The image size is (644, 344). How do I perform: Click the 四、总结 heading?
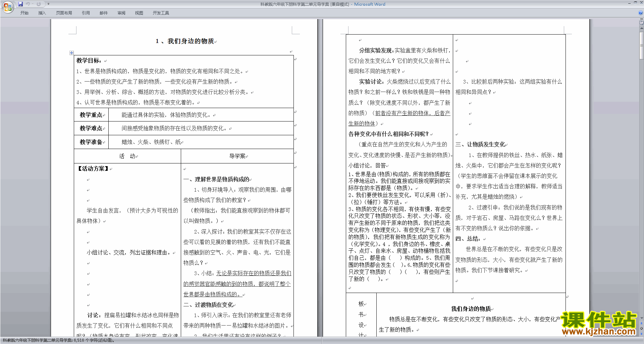(x=468, y=239)
